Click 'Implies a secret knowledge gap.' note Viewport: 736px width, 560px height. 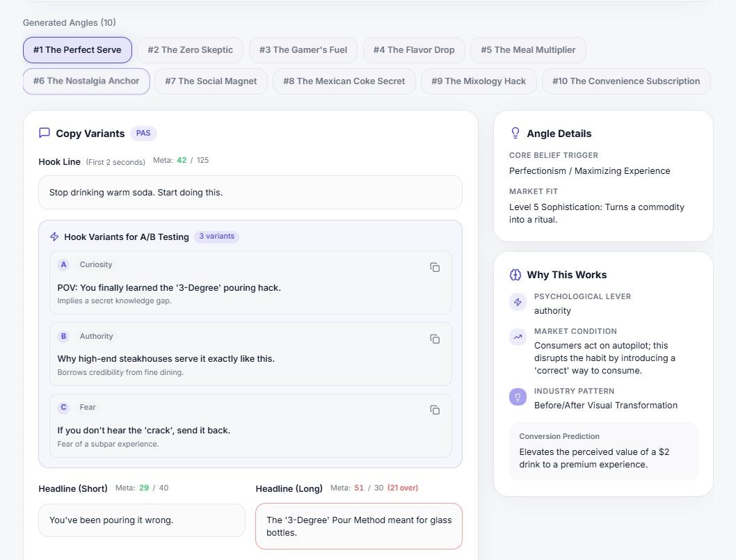[x=115, y=301]
